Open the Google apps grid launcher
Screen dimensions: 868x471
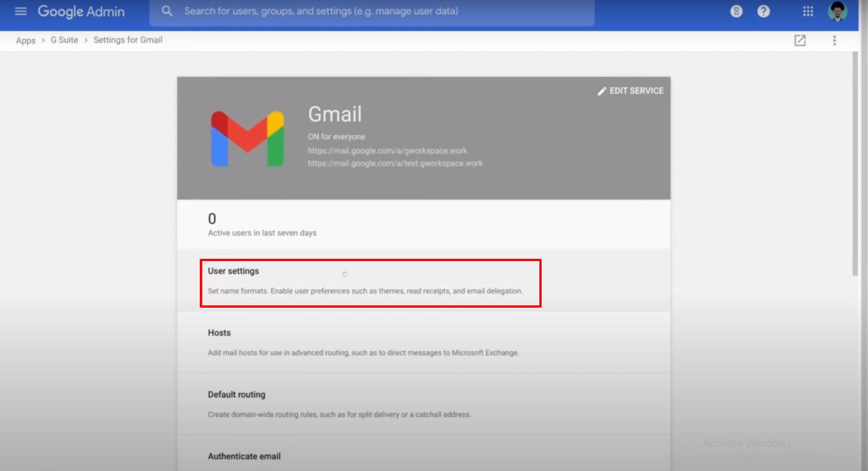point(808,11)
